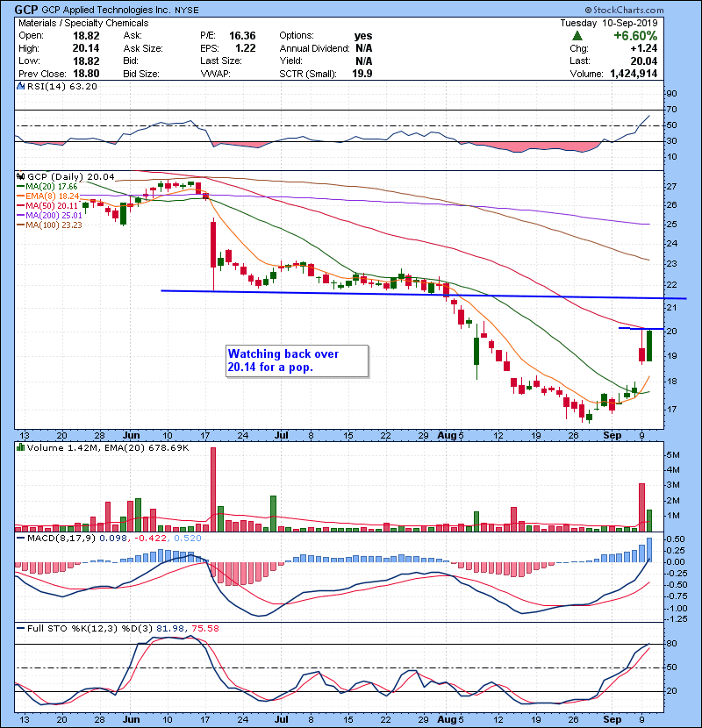Click the Open value 18.82

pos(86,36)
